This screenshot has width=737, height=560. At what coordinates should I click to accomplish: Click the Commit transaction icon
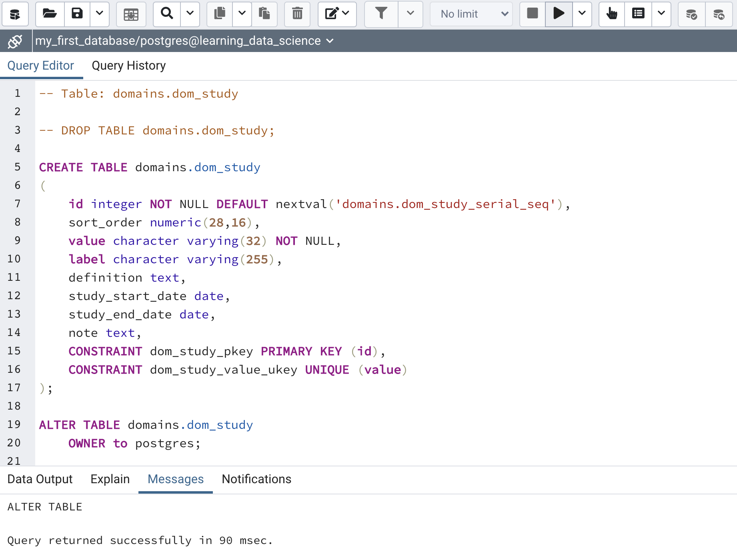pyautogui.click(x=691, y=14)
